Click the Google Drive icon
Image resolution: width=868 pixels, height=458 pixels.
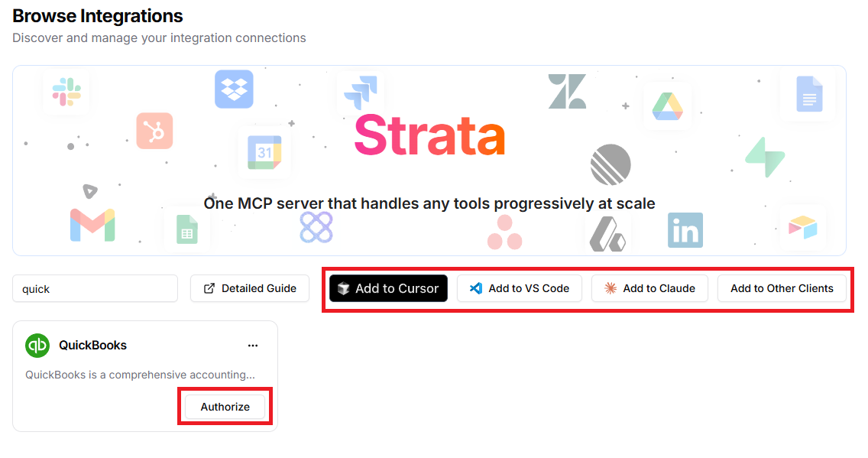[667, 106]
